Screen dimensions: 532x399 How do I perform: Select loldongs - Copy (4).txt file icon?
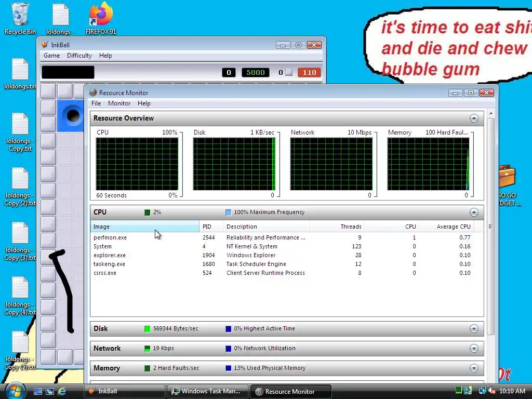(x=20, y=296)
